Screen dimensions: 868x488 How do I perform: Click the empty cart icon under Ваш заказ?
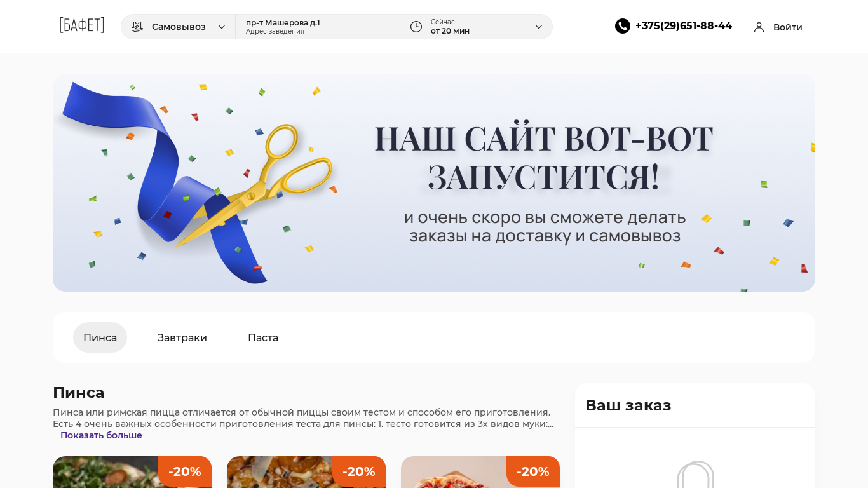pos(696,474)
